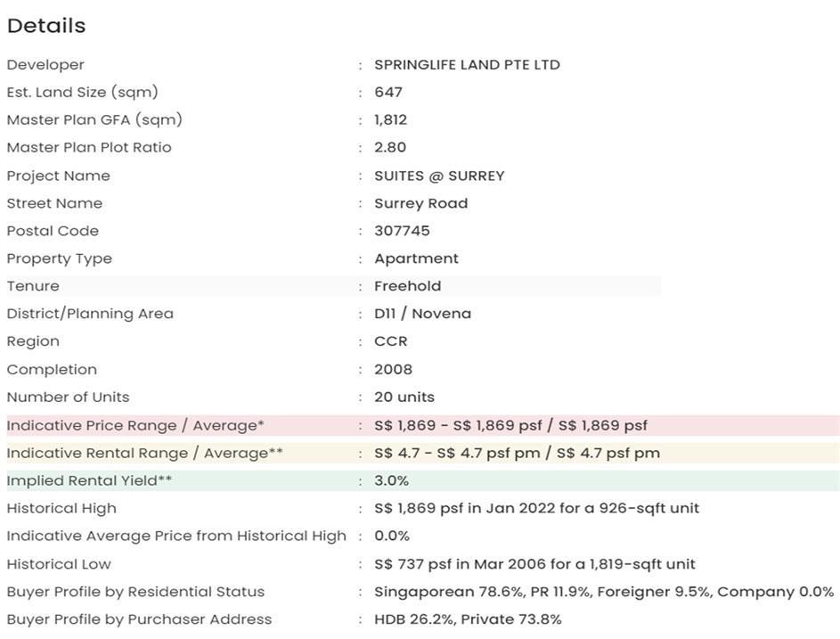Image resolution: width=840 pixels, height=639 pixels.
Task: Click the Surrey Road street name value
Action: pyautogui.click(x=420, y=203)
